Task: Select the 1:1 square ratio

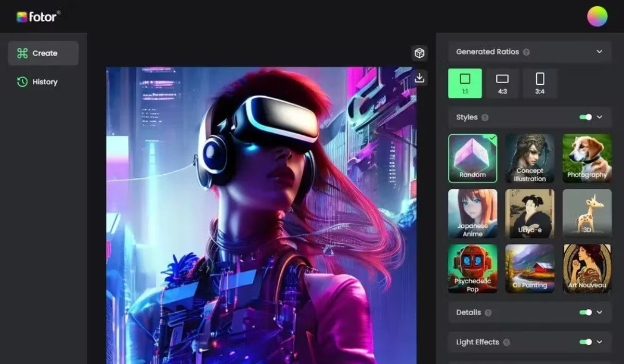Action: coord(465,83)
